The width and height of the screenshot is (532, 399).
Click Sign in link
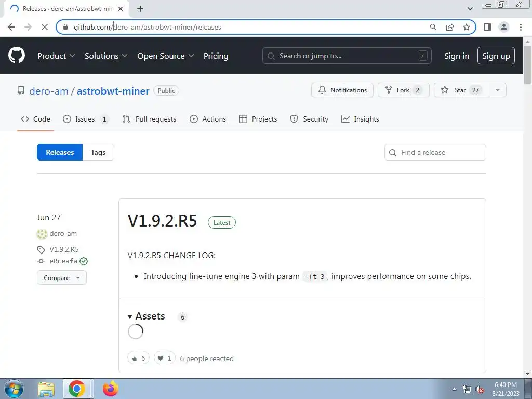tap(457, 56)
